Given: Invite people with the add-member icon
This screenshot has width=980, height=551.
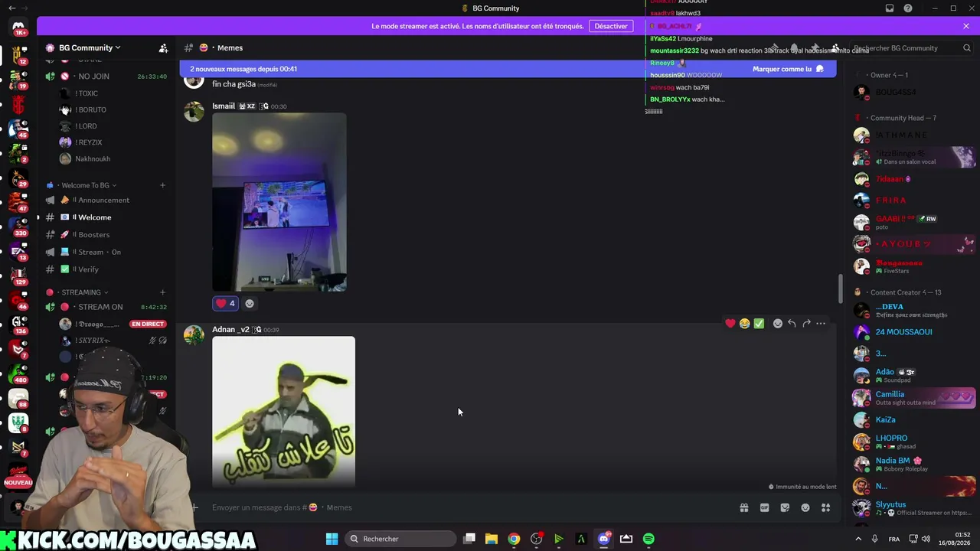Looking at the screenshot, I should coord(163,47).
